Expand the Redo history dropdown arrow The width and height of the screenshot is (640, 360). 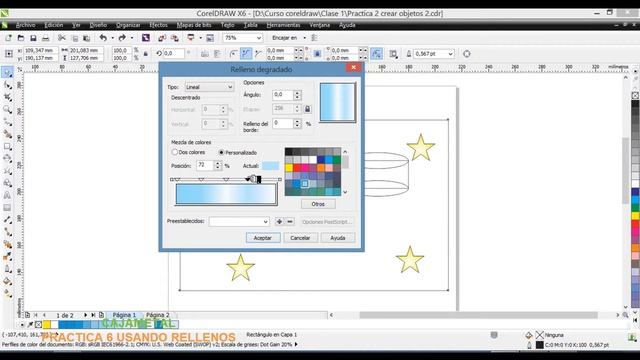pyautogui.click(x=131, y=38)
